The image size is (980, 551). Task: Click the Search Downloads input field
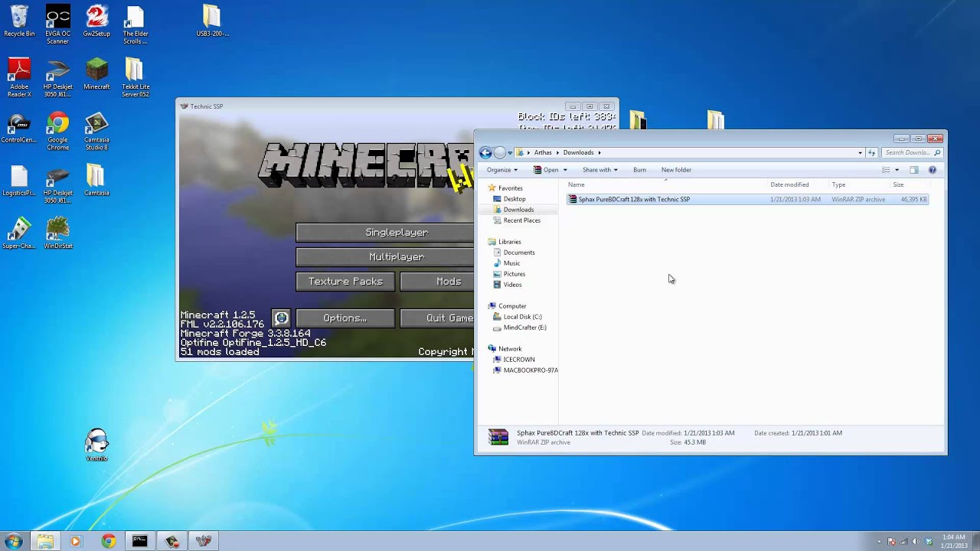tap(911, 152)
